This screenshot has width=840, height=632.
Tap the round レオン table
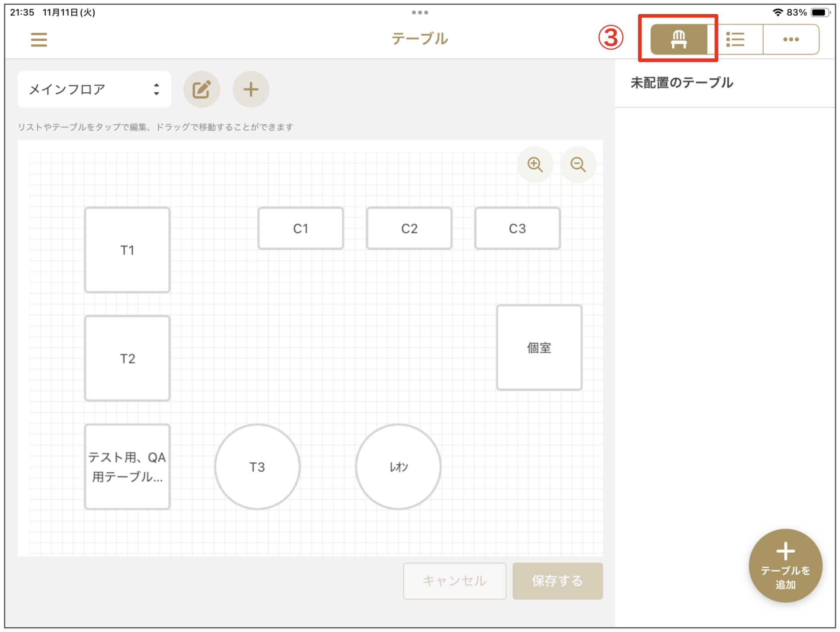[x=398, y=466]
